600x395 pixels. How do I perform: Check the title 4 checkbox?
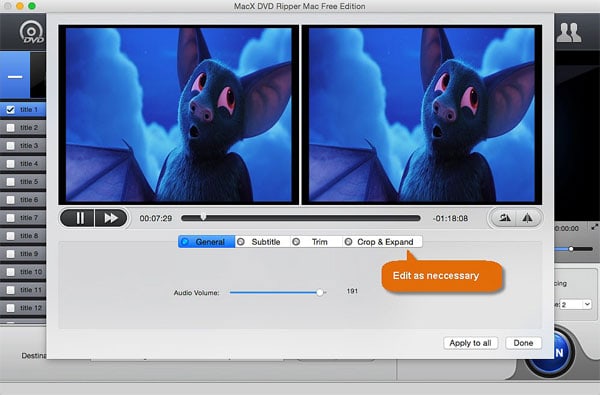click(11, 164)
